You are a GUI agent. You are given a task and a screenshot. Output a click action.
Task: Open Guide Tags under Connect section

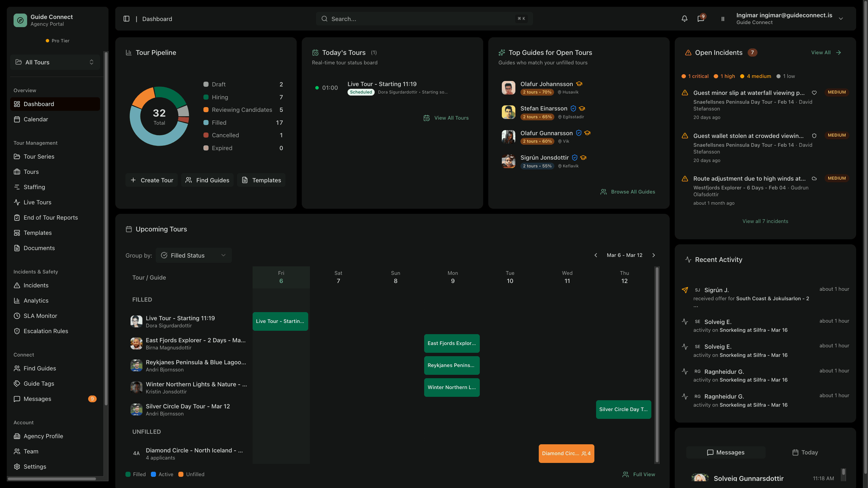(x=38, y=383)
